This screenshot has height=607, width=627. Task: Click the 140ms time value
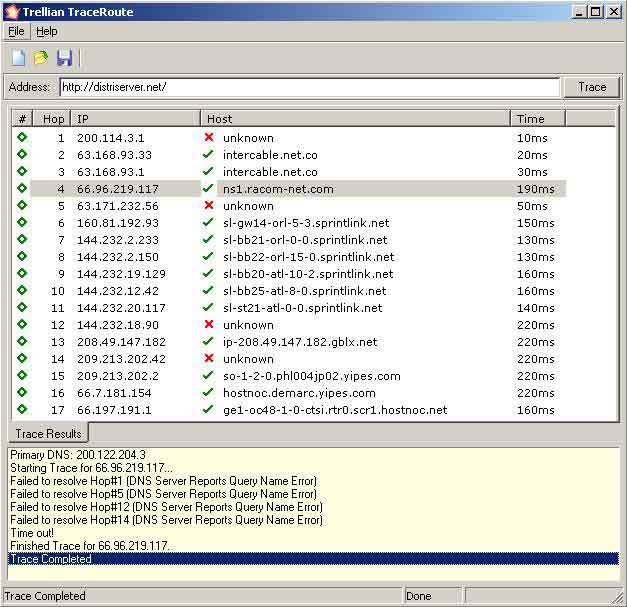coord(535,308)
